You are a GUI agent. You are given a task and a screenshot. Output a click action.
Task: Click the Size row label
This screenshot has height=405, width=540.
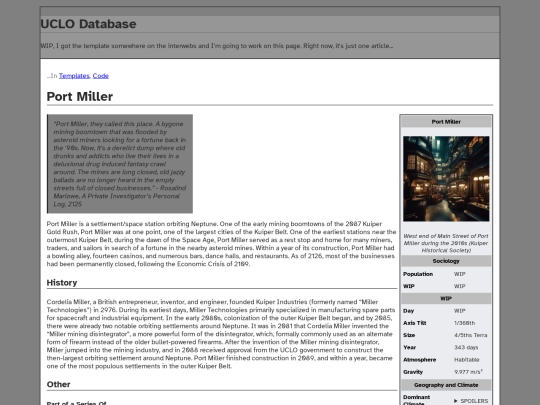pyautogui.click(x=409, y=335)
